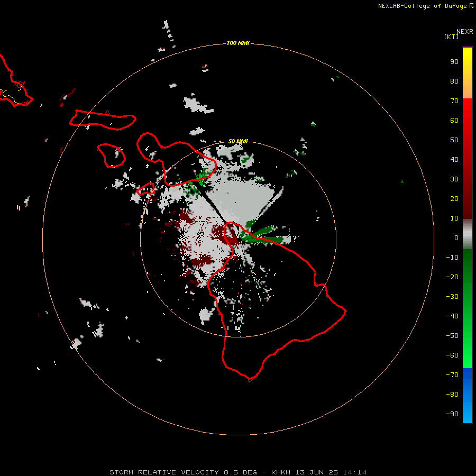The width and height of the screenshot is (476, 476).
Task: Click the yellow-orange top segment of the color bar
Action: coord(467,73)
